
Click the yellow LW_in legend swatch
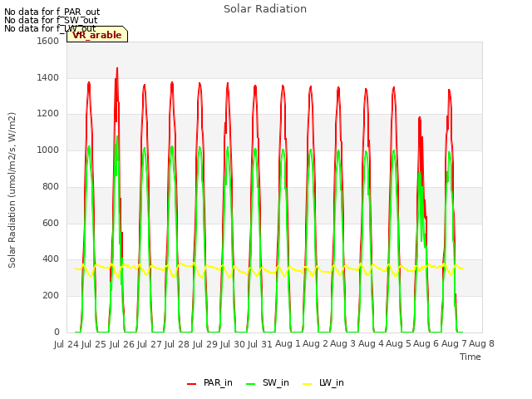[307, 384]
